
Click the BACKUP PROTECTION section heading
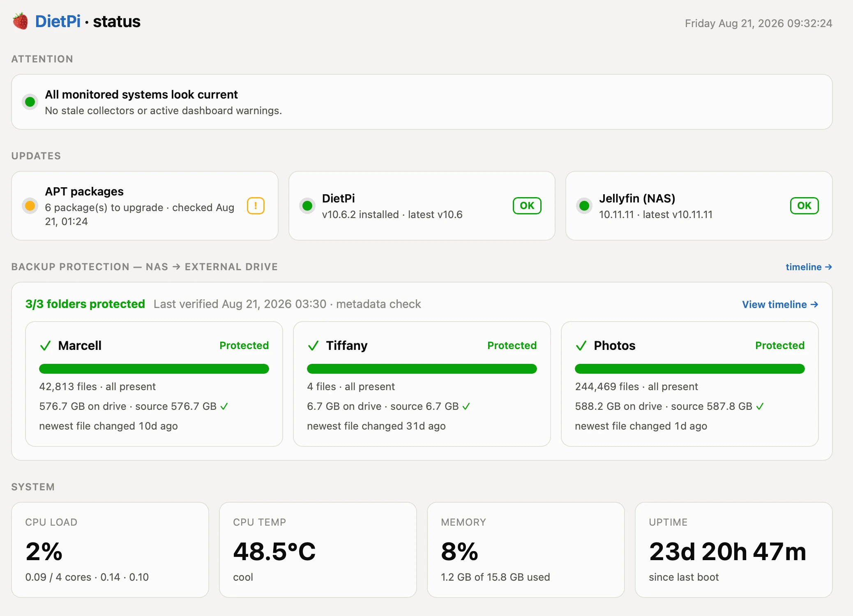[145, 267]
